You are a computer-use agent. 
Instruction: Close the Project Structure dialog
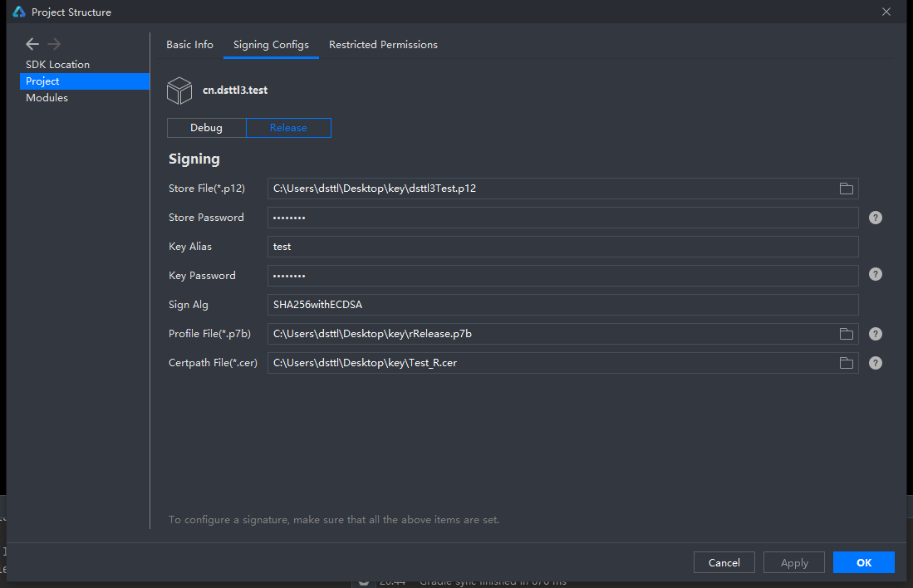point(886,12)
